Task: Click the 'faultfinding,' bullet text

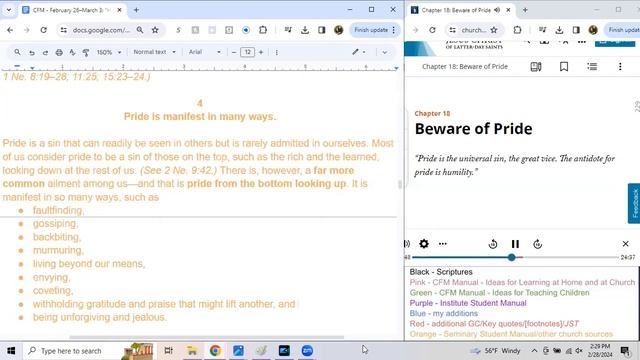Action: coord(58,210)
